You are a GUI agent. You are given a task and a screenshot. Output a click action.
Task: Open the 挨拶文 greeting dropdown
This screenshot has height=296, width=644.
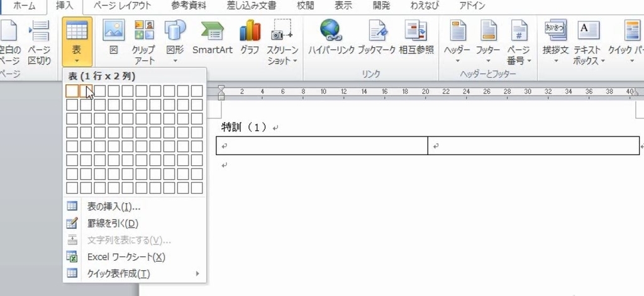coord(555,42)
